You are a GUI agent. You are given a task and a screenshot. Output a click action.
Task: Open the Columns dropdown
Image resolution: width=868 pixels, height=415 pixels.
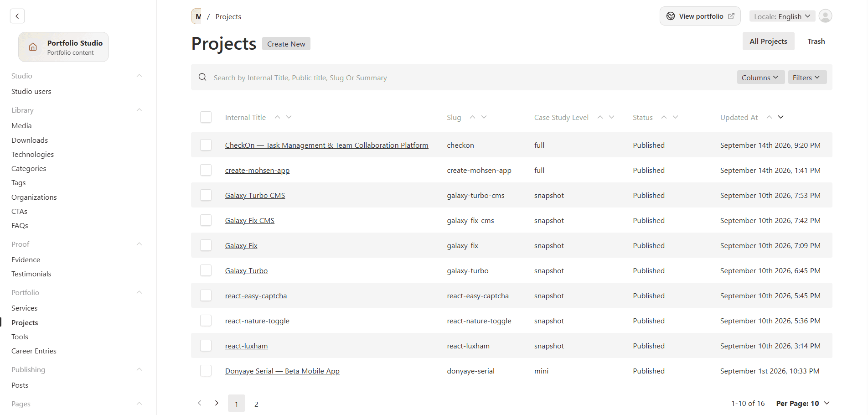click(x=760, y=78)
